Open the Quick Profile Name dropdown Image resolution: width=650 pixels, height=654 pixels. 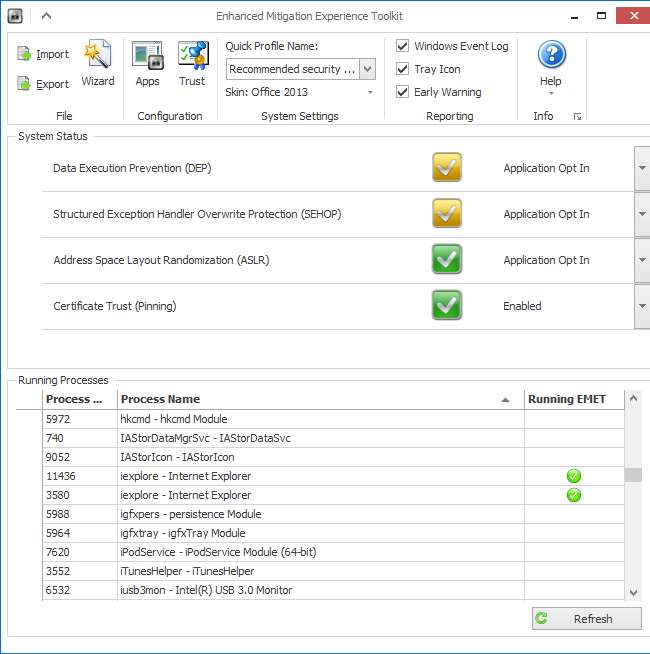coord(367,69)
